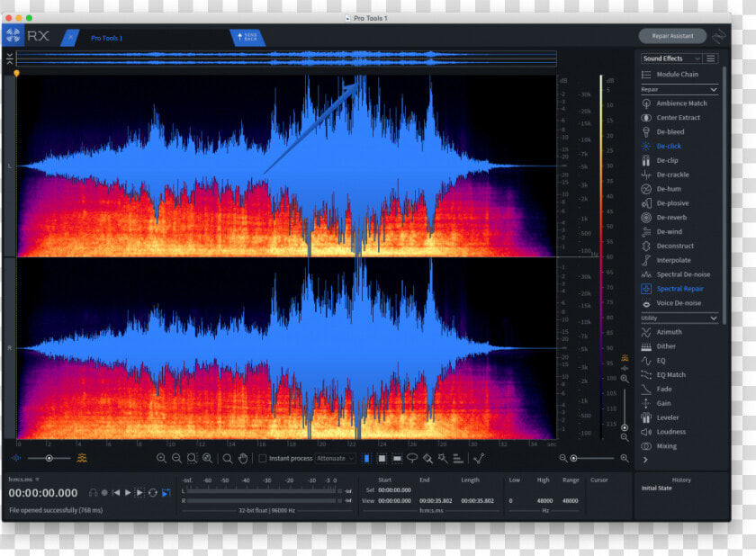The width and height of the screenshot is (756, 556).
Task: Open the Dither utility
Action: [659, 346]
